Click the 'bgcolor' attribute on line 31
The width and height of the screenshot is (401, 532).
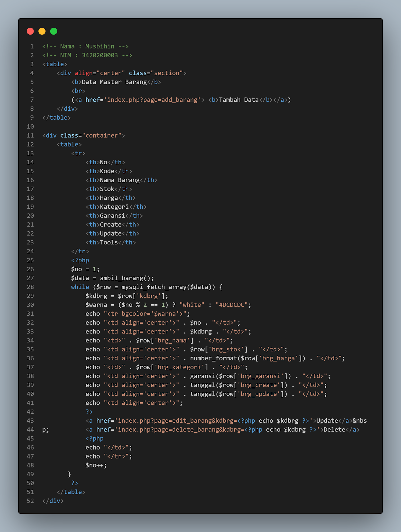(134, 314)
